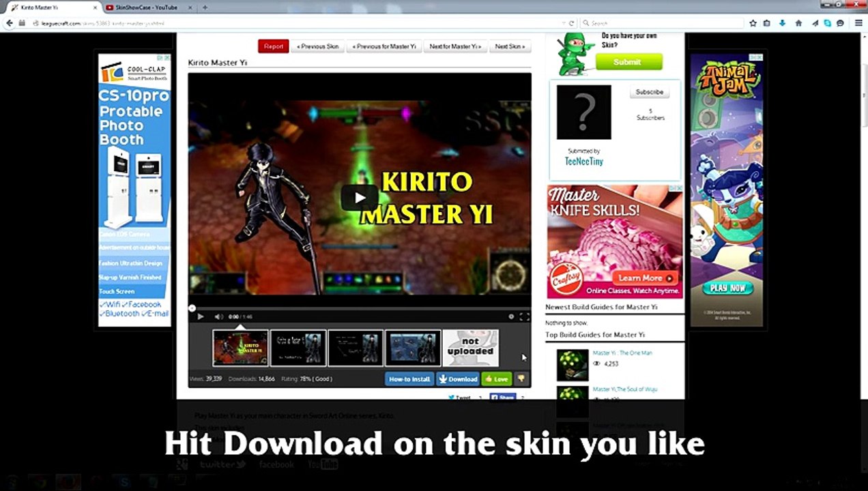The height and width of the screenshot is (491, 868).
Task: Select the third skin preview thumbnail
Action: 356,348
